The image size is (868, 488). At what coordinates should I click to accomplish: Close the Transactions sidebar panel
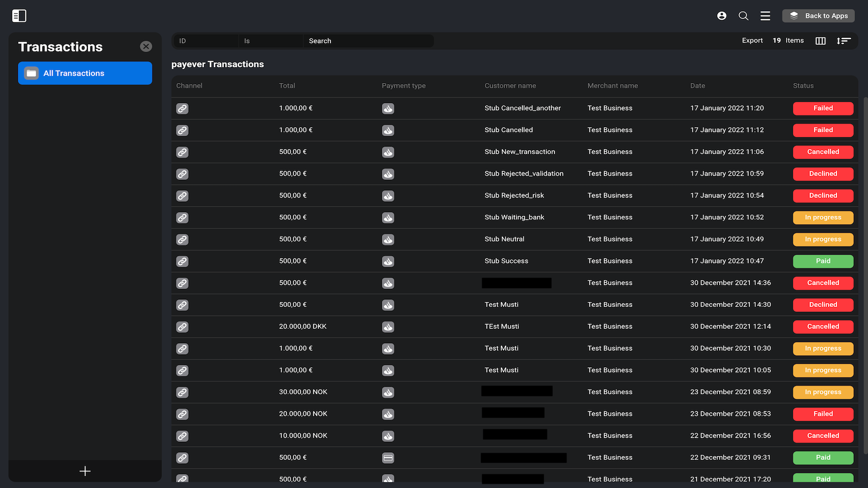click(x=146, y=47)
